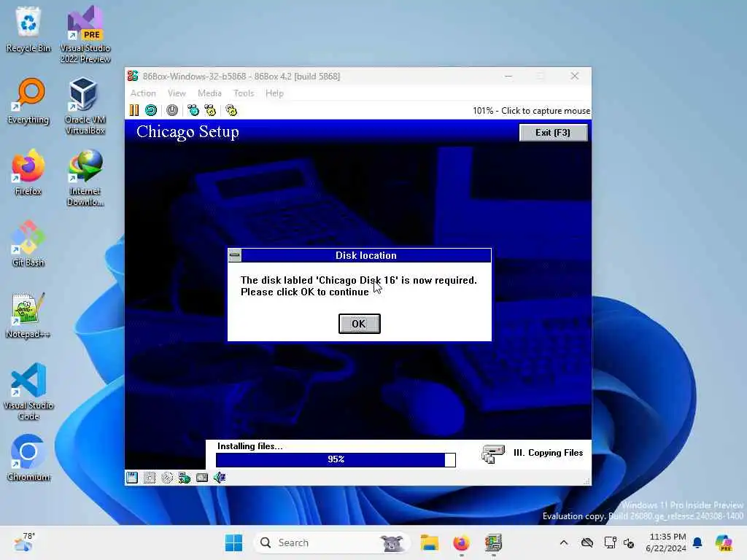Click Exit (F3) button in Chicago Setup
This screenshot has width=747, height=560.
(553, 133)
